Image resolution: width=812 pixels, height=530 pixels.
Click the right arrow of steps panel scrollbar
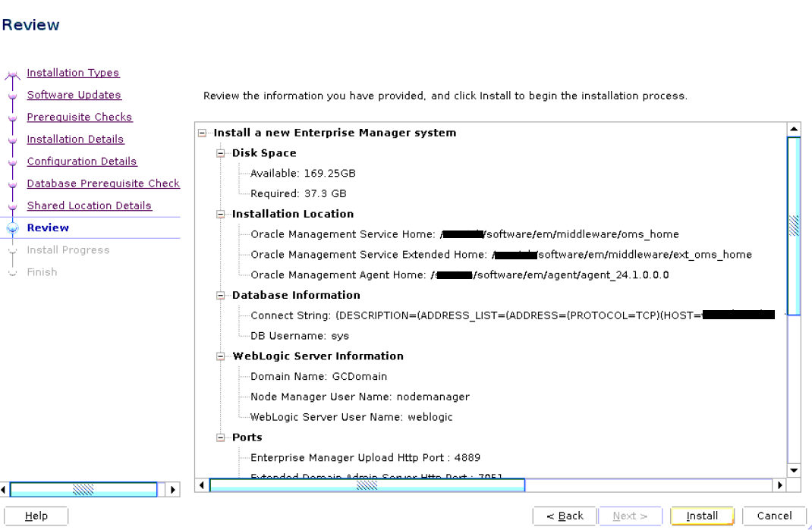[172, 490]
